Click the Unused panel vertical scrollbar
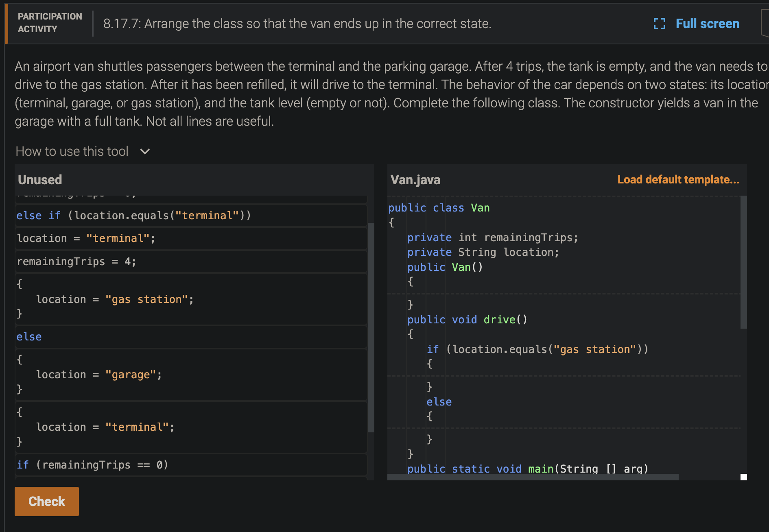Image resolution: width=769 pixels, height=532 pixels. (x=371, y=325)
